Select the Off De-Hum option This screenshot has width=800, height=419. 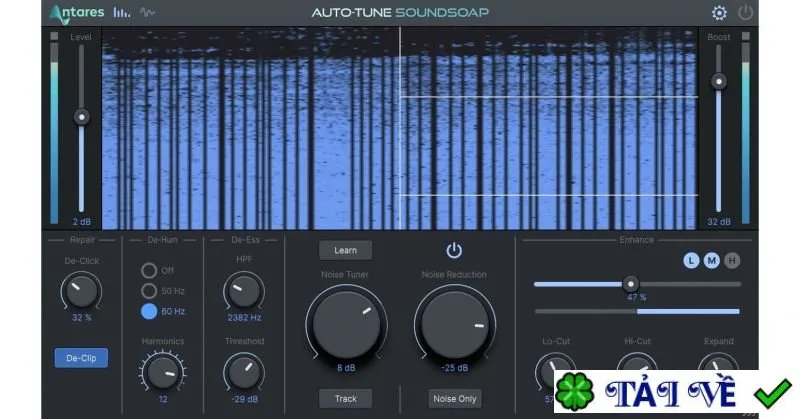pyautogui.click(x=149, y=270)
